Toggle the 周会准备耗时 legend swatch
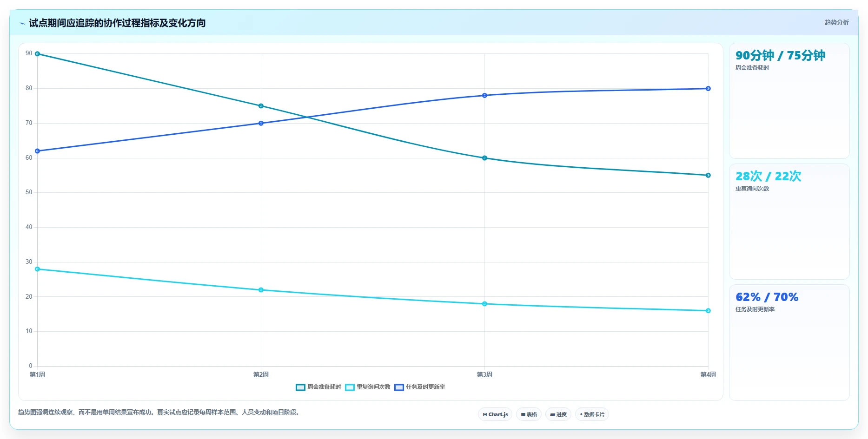 click(300, 387)
